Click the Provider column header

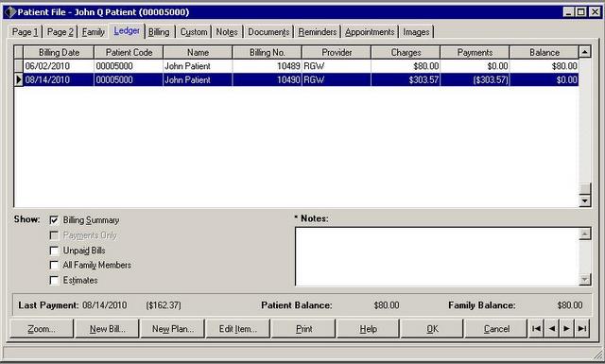(x=337, y=52)
